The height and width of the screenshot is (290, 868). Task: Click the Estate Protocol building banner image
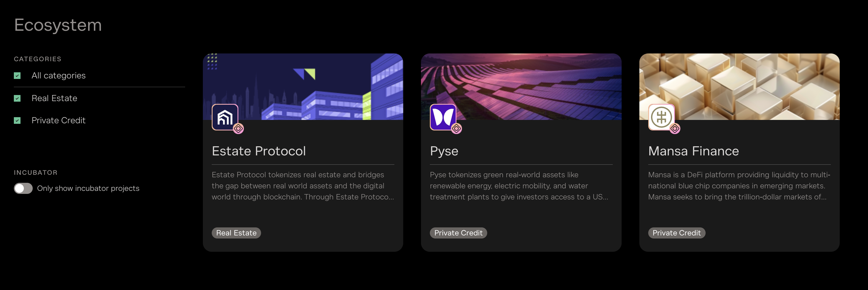(303, 87)
